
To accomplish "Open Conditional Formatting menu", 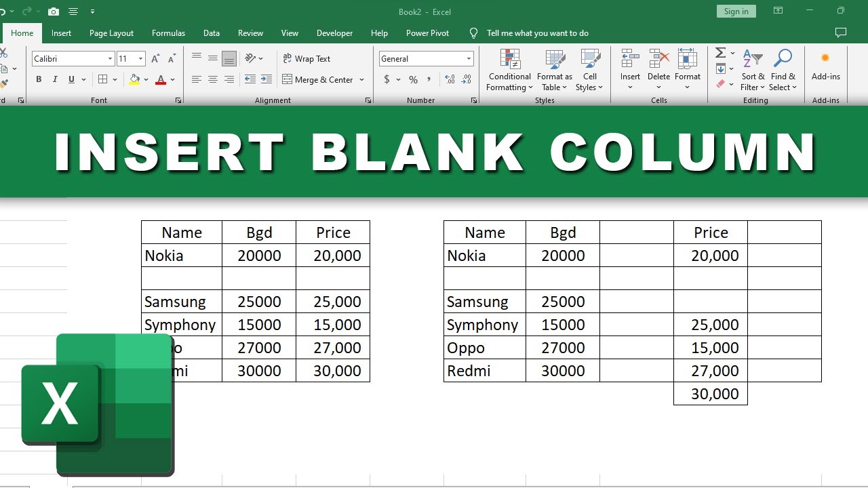I will tap(510, 70).
